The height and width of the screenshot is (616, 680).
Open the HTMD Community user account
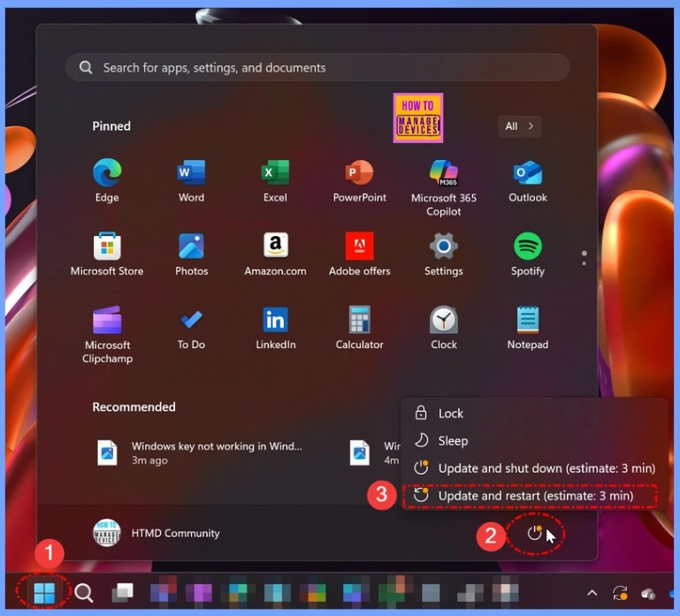pyautogui.click(x=157, y=533)
